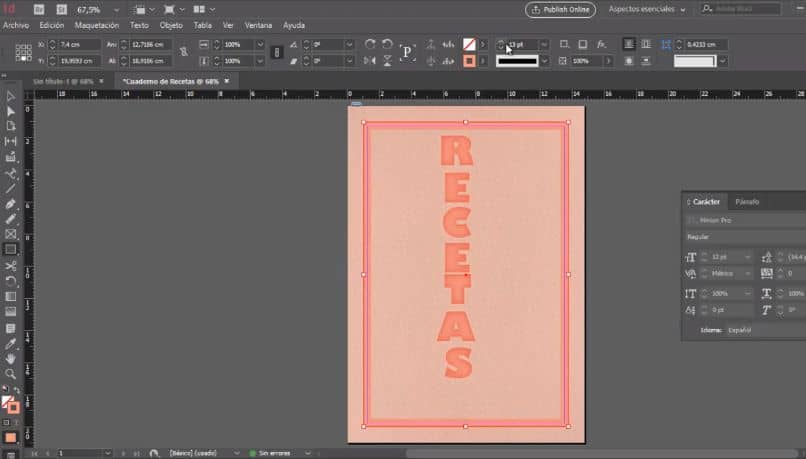This screenshot has width=806, height=459.
Task: Switch to the Párrafo tab
Action: (x=747, y=201)
